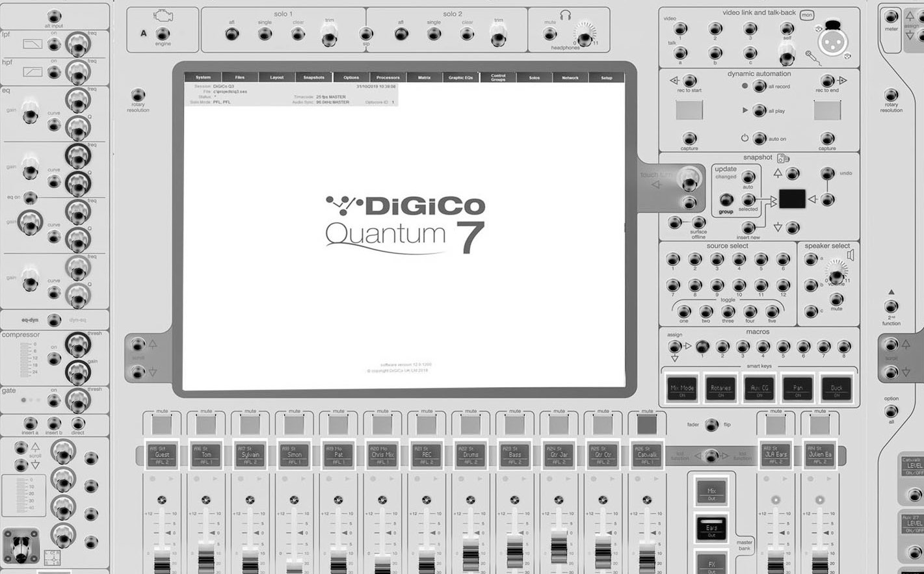Toggle the hpf on button
Image resolution: width=924 pixels, height=574 pixels.
click(55, 72)
